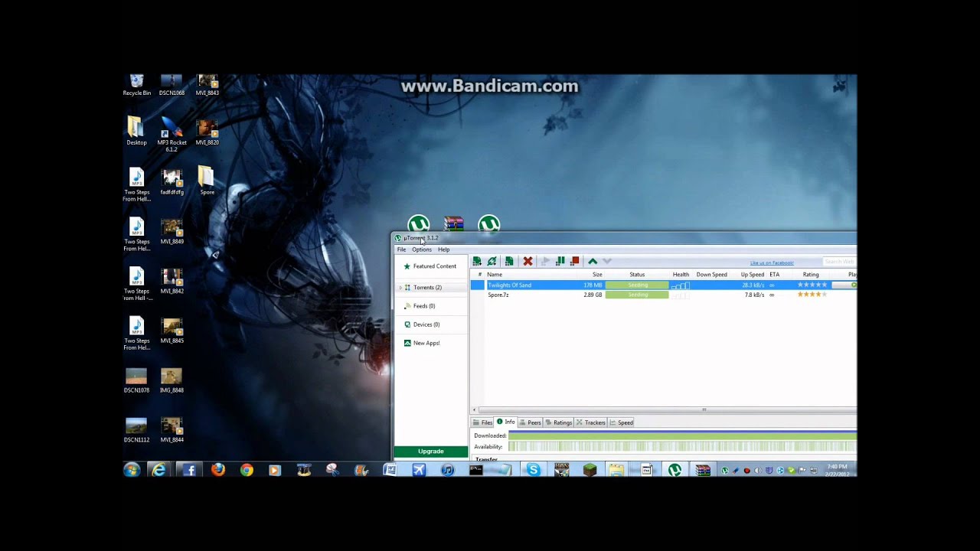The height and width of the screenshot is (551, 980).
Task: Open Firefox from the taskbar
Action: coord(218,470)
